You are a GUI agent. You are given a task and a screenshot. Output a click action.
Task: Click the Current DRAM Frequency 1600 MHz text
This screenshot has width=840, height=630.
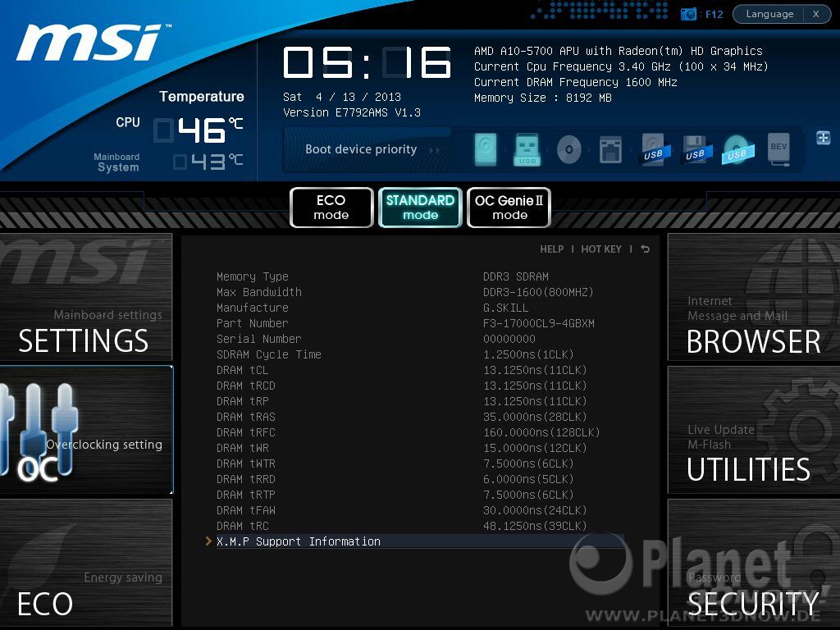point(575,82)
